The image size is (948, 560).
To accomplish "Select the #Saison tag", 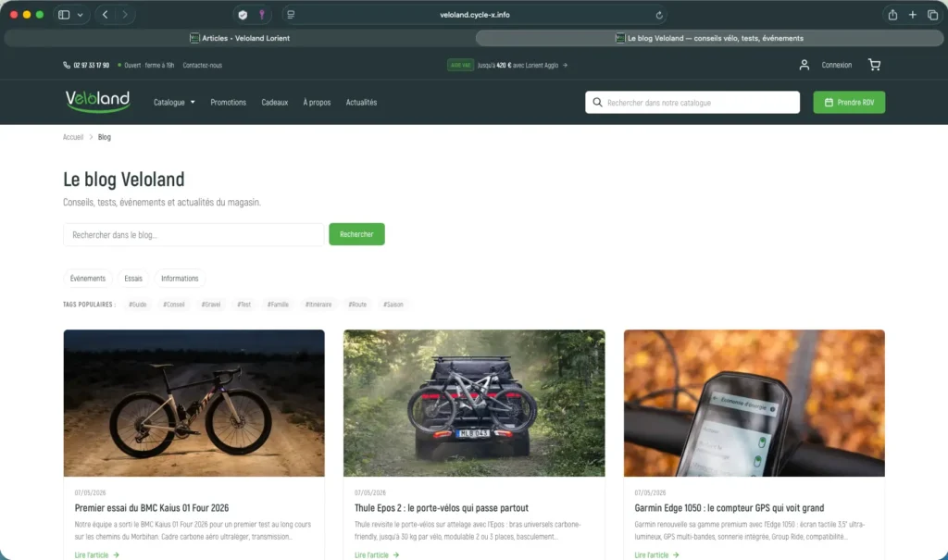I will 393,305.
